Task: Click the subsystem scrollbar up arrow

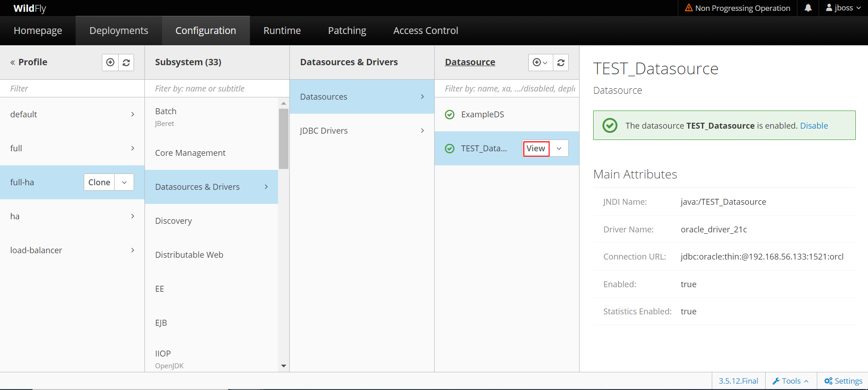Action: click(x=283, y=103)
